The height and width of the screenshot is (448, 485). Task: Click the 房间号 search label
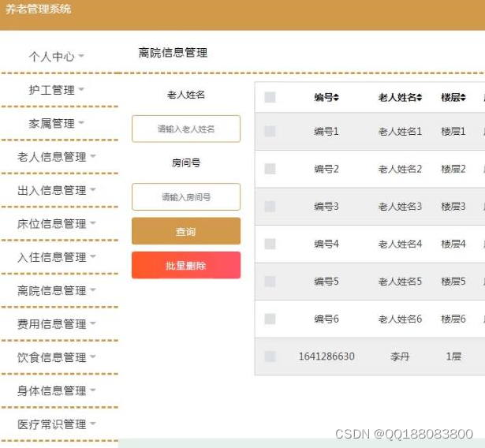pos(186,162)
